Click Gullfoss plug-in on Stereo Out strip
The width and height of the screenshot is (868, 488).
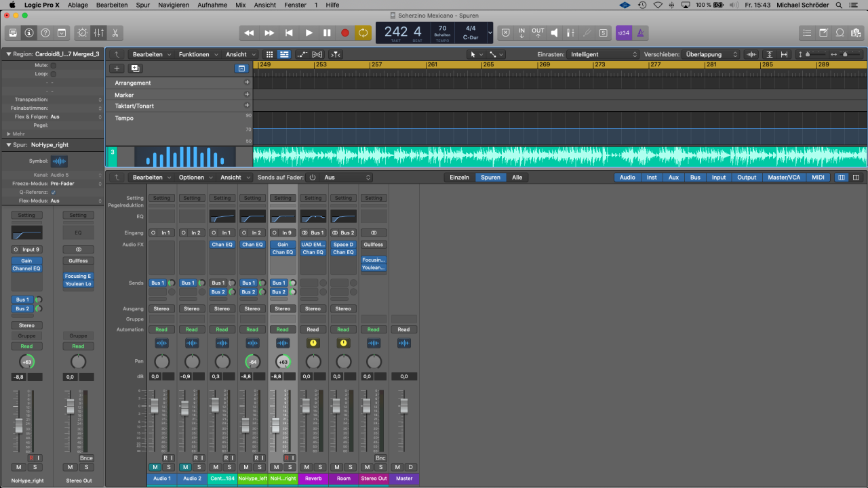373,245
